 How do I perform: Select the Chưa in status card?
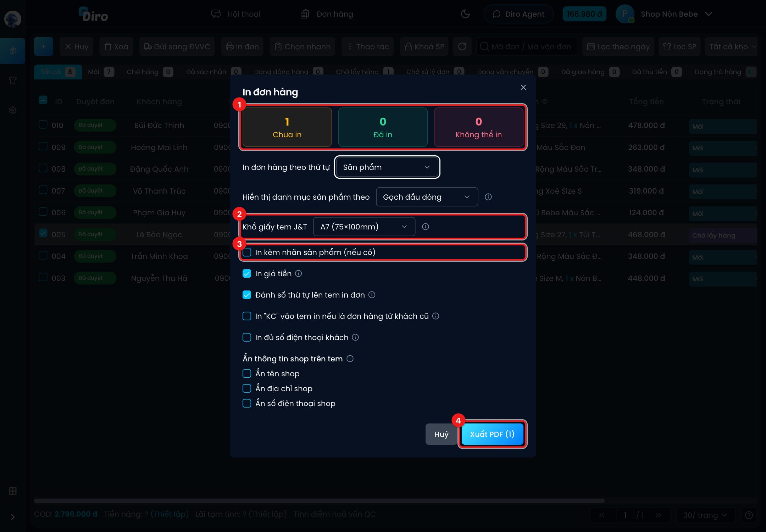tap(287, 127)
